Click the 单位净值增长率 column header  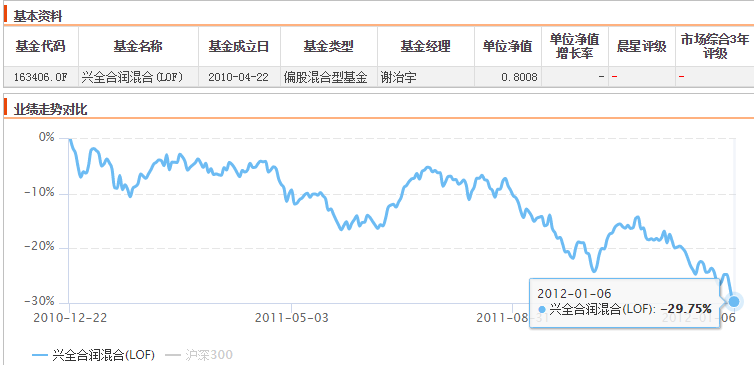coord(575,46)
